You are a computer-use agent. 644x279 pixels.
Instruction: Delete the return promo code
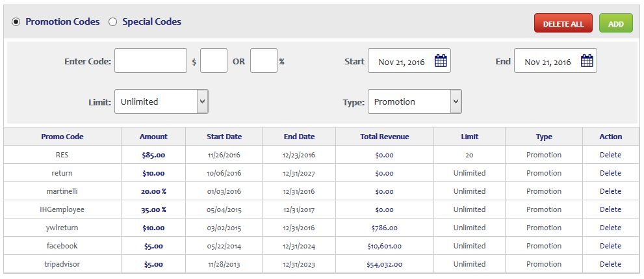pyautogui.click(x=610, y=173)
